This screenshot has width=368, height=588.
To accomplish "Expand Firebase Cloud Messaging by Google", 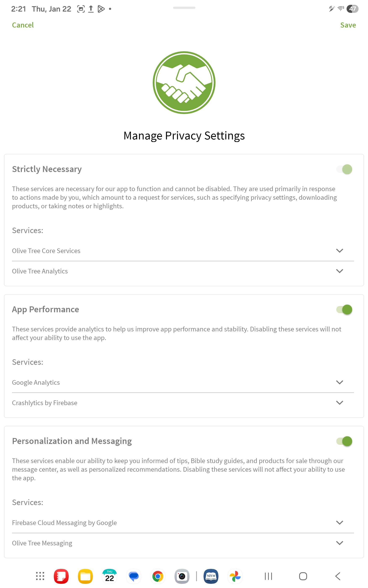I will click(339, 522).
